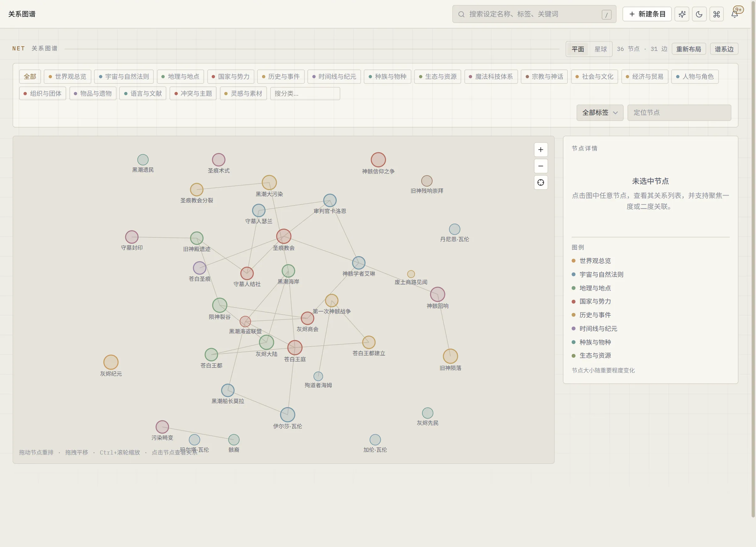Click the 重新布局 button
This screenshot has width=756, height=547.
(689, 49)
